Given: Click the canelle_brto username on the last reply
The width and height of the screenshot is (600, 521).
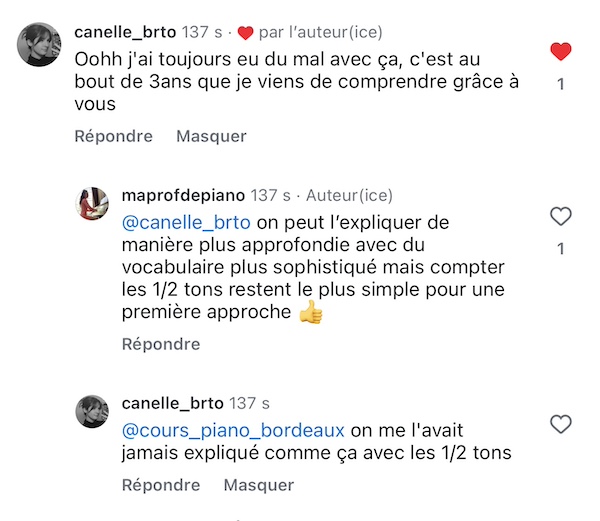Looking at the screenshot, I should [172, 404].
